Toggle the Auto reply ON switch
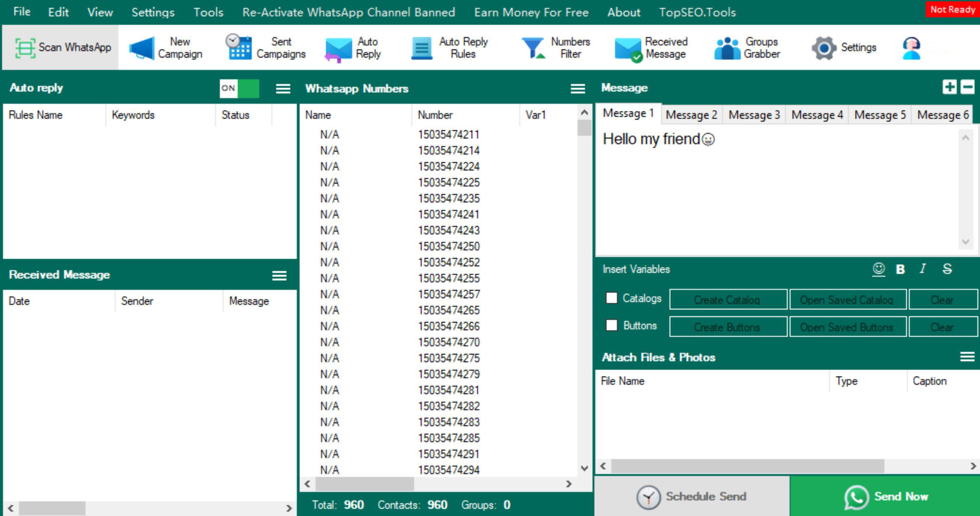The image size is (980, 516). click(239, 88)
